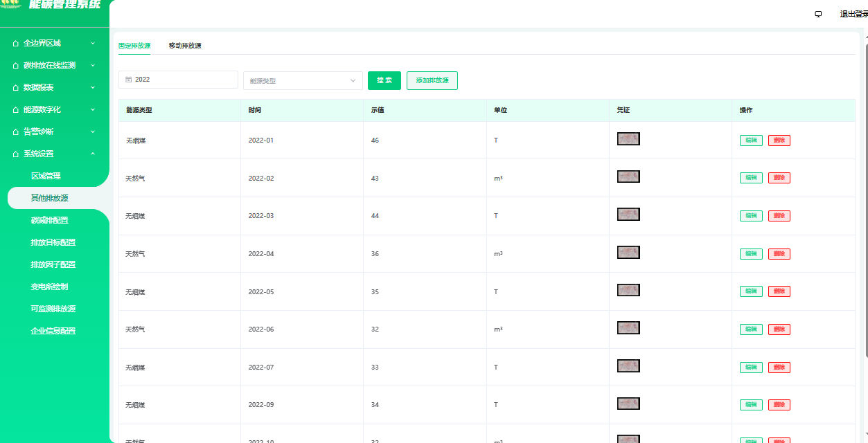Open the 凭证 thumbnail for 2022-02
The image size is (868, 443).
[x=628, y=177]
